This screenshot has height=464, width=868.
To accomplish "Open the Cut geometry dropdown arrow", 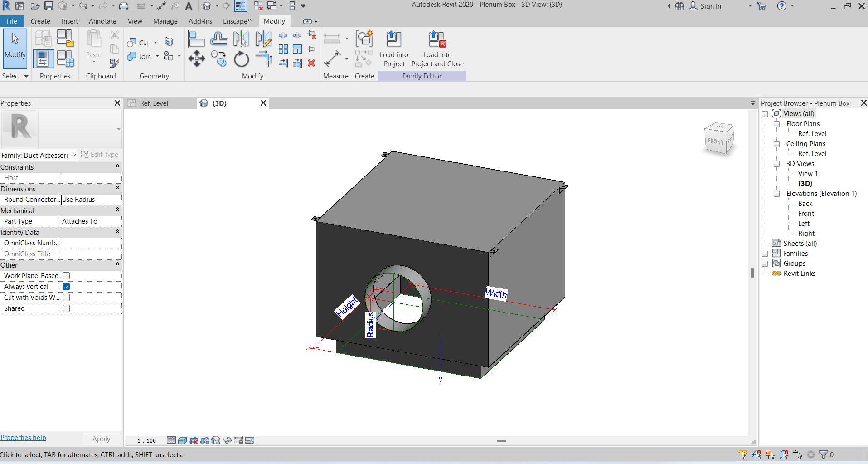I will pos(155,43).
